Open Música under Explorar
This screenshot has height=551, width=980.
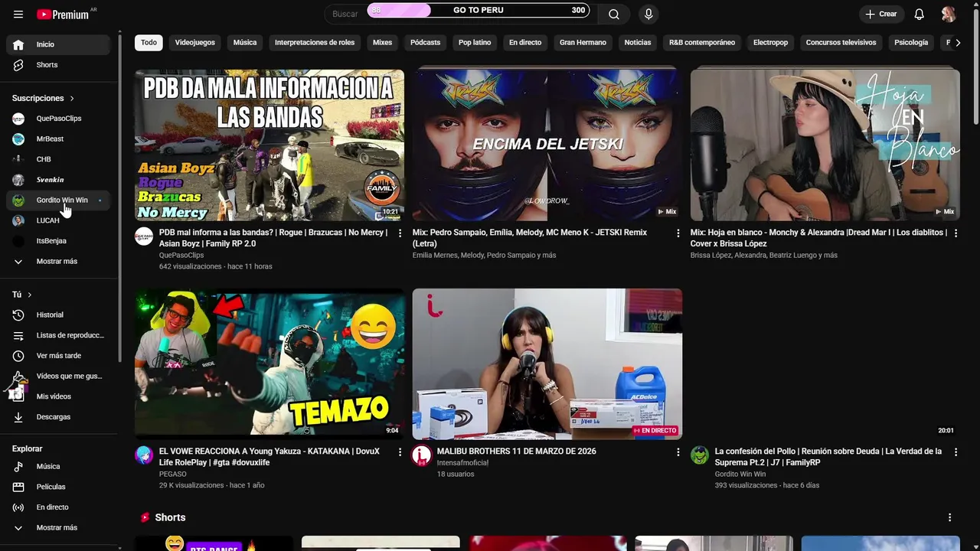pyautogui.click(x=58, y=467)
